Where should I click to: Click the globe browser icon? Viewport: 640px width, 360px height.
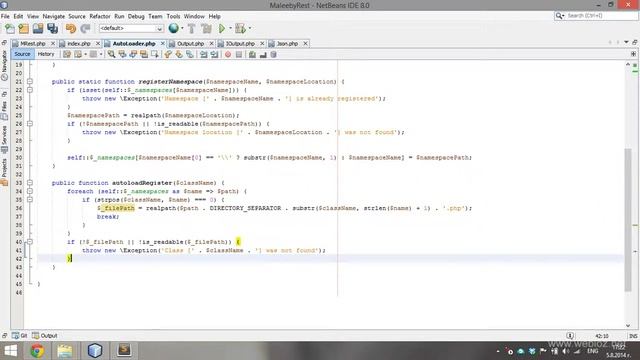pyautogui.click(x=173, y=28)
